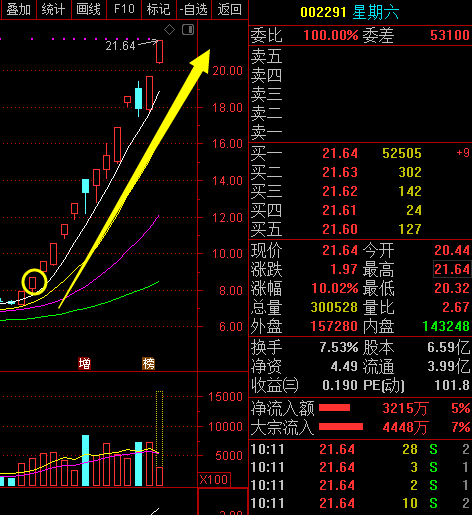Click the stock title 002291 星期六
The height and width of the screenshot is (515, 472).
pos(350,12)
